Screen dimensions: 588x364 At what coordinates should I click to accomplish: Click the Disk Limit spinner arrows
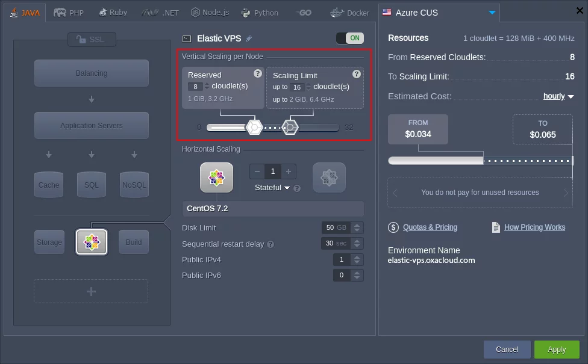point(357,227)
